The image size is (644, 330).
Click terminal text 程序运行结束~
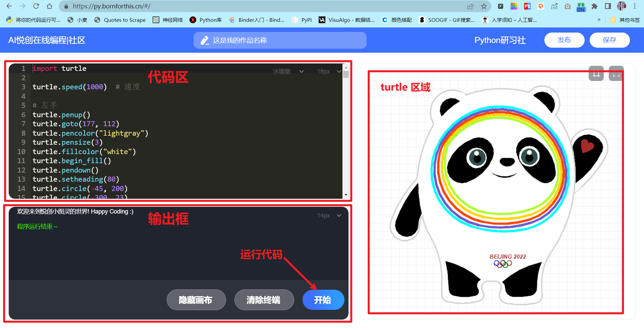click(37, 227)
